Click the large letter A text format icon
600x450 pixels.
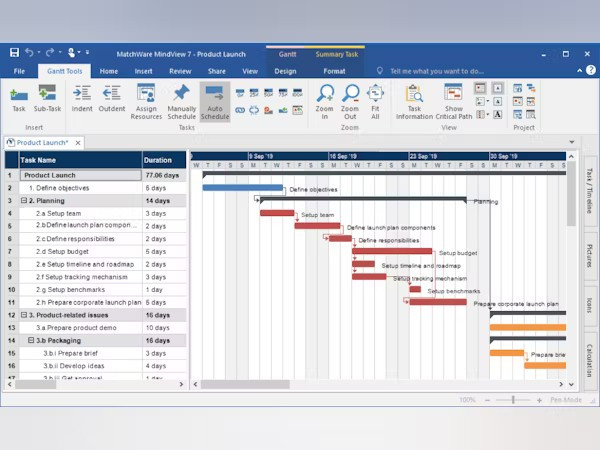(x=497, y=114)
